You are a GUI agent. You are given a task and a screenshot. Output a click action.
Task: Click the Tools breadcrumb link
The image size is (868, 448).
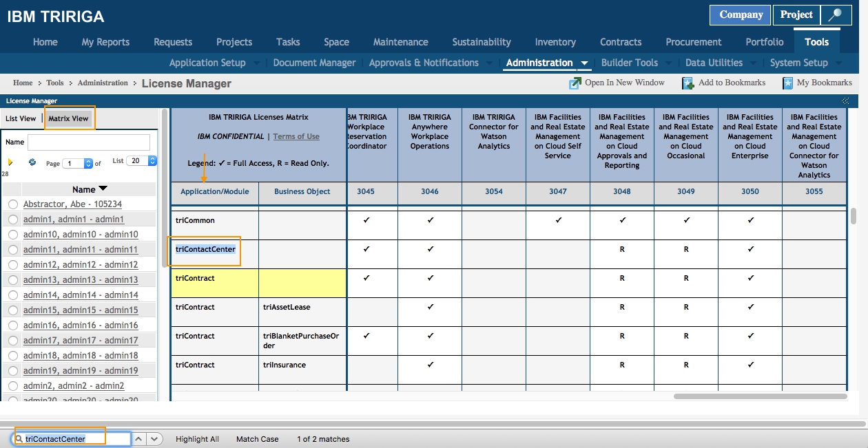point(55,83)
